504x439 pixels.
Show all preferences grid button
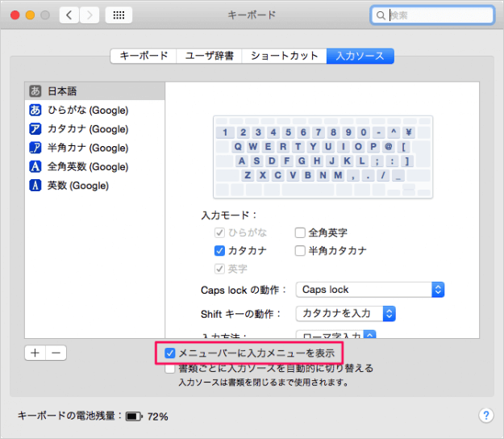[x=119, y=15]
